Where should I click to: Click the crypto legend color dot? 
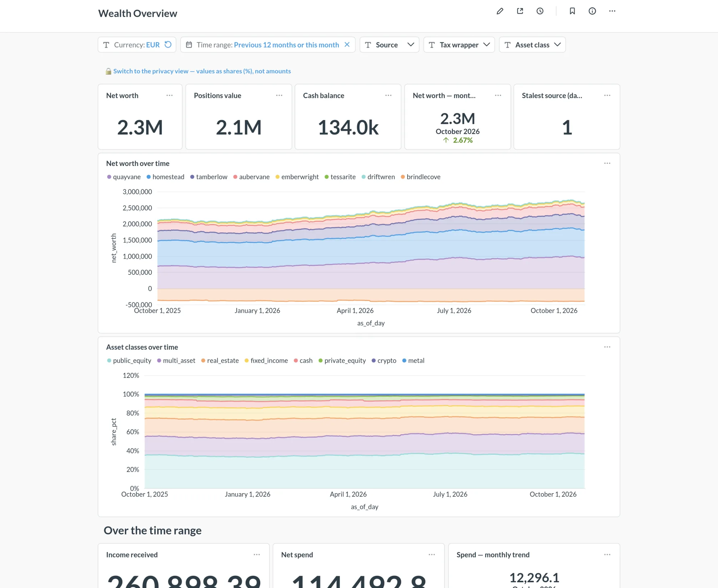[x=374, y=361]
